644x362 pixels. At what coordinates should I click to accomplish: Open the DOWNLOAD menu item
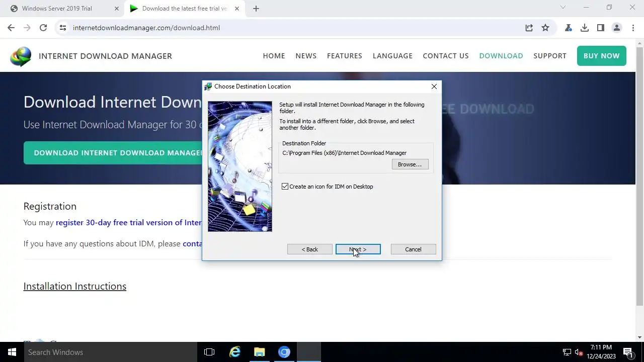pos(501,56)
